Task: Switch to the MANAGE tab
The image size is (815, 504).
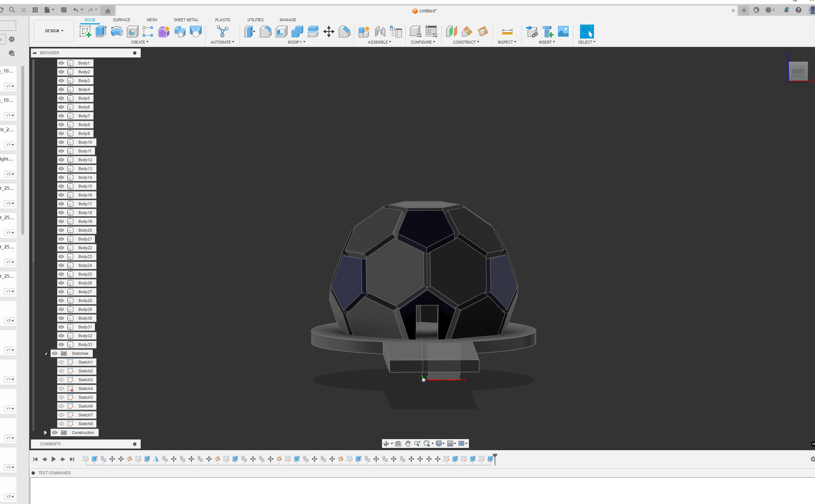Action: (x=288, y=20)
